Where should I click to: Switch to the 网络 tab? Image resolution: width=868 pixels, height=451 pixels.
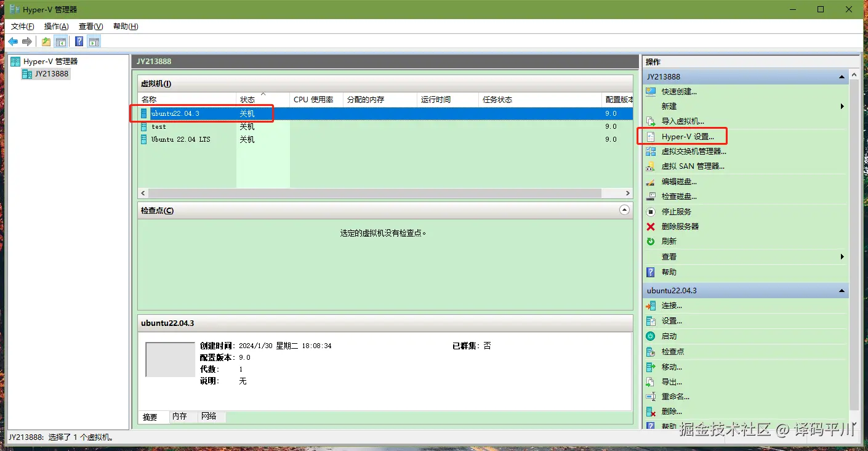click(209, 416)
